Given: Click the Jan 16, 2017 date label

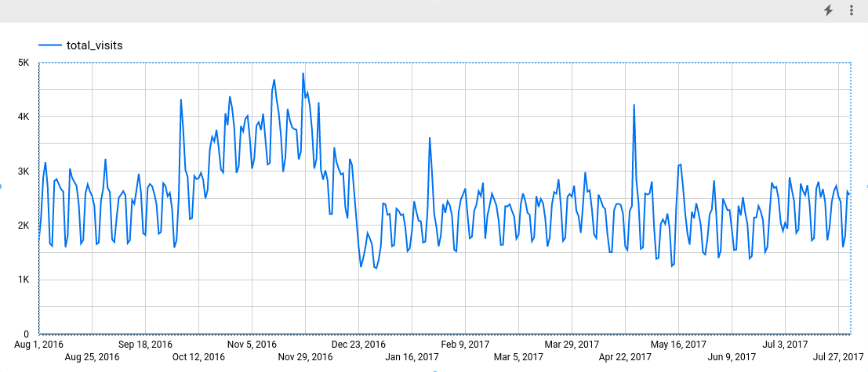Looking at the screenshot, I should click(x=412, y=357).
